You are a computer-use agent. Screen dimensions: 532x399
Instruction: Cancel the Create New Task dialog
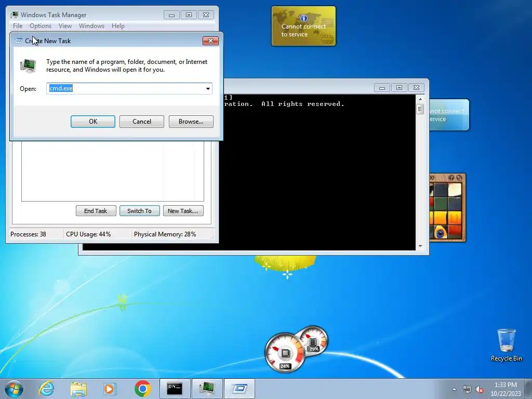(141, 122)
